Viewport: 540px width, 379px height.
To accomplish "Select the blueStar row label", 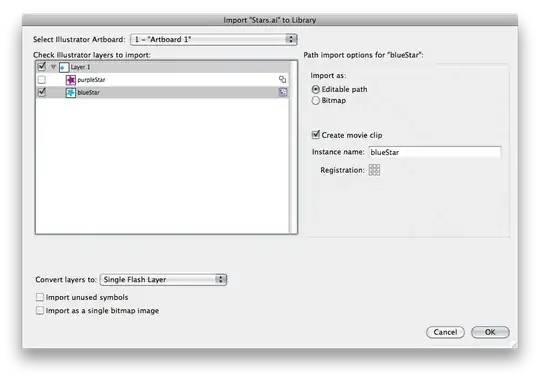I will (x=89, y=93).
